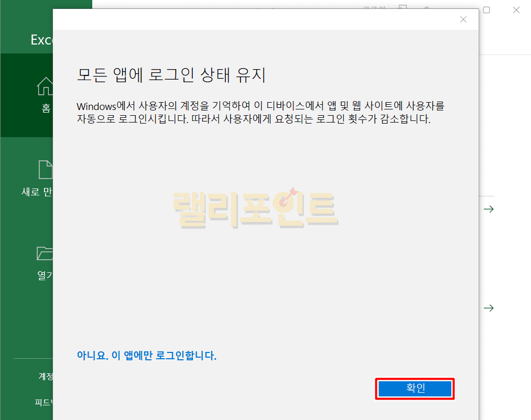Click the blank page New icon in the sidebar
Viewport: 531px width, 420px height.
(x=46, y=170)
